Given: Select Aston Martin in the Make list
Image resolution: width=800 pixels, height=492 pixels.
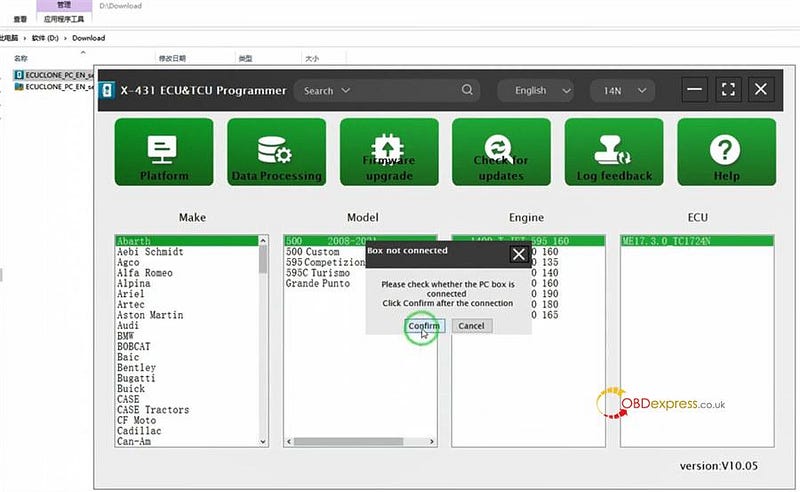Looking at the screenshot, I should pos(187,315).
